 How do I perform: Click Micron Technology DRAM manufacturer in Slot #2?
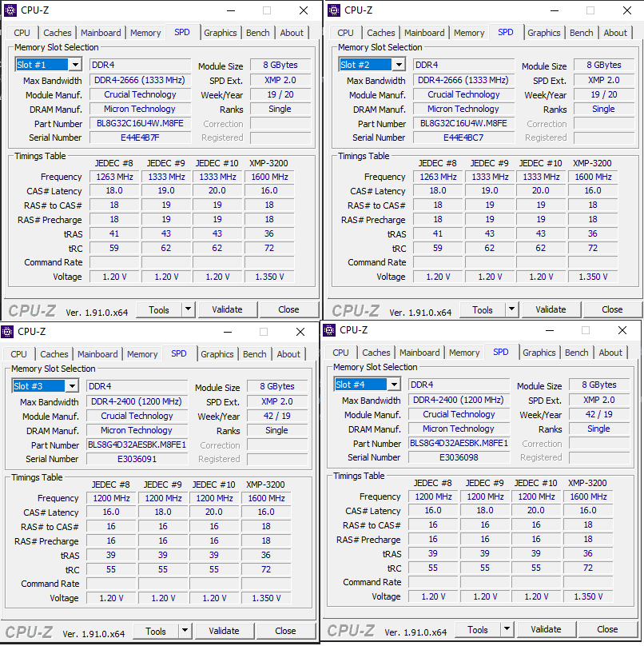463,109
